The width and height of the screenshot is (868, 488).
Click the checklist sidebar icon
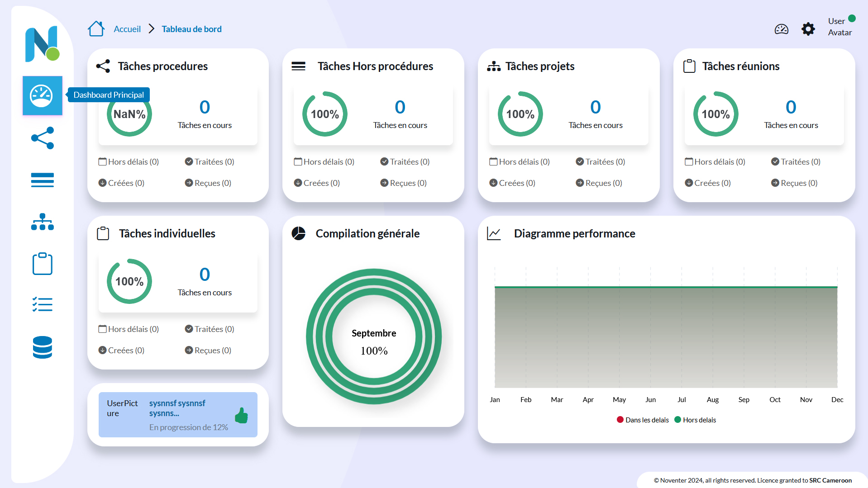coord(42,304)
